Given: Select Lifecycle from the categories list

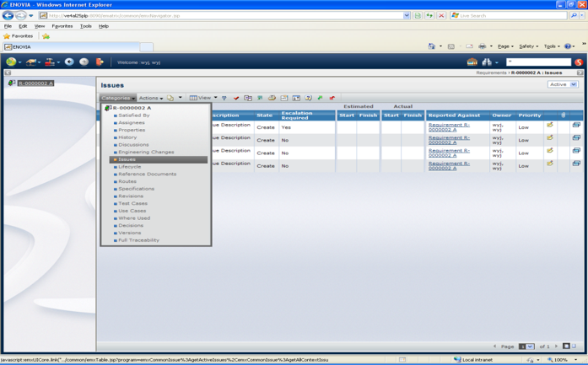Looking at the screenshot, I should click(x=130, y=167).
